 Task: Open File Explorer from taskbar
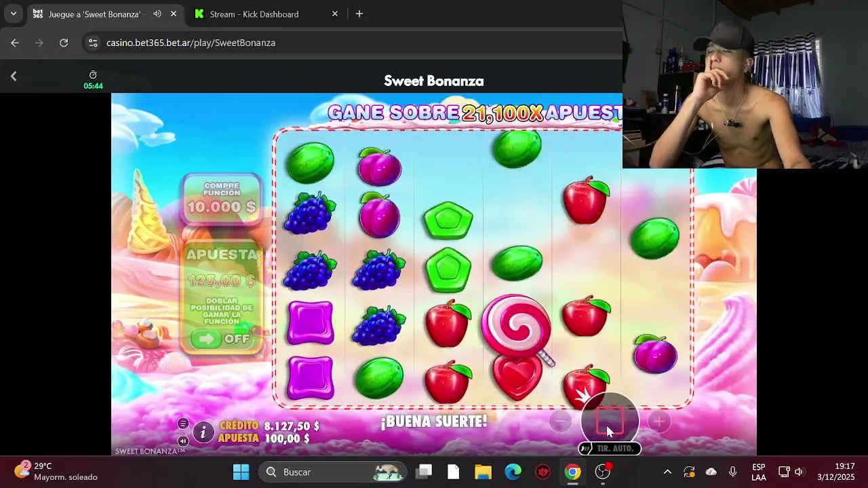[x=483, y=472]
